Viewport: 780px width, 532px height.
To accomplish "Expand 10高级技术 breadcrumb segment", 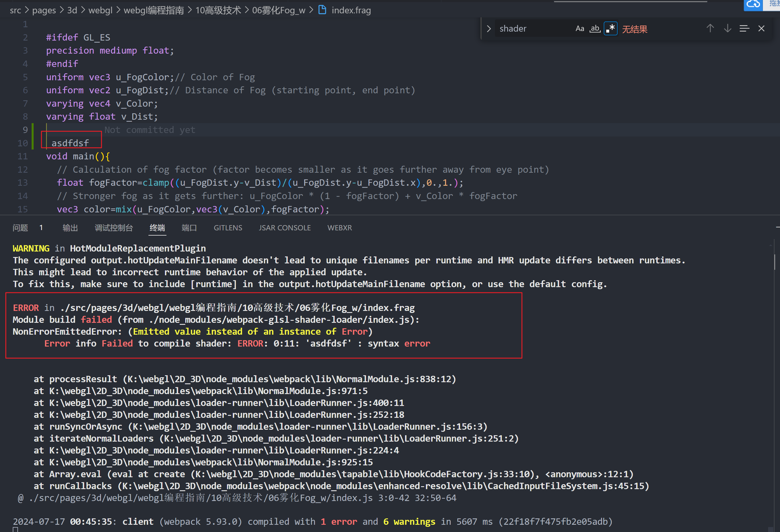I will coord(218,10).
